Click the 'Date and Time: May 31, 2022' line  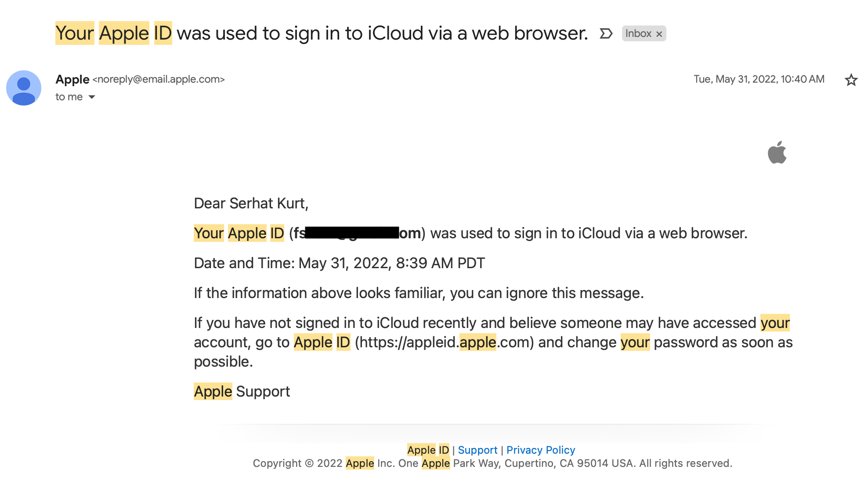(x=340, y=263)
